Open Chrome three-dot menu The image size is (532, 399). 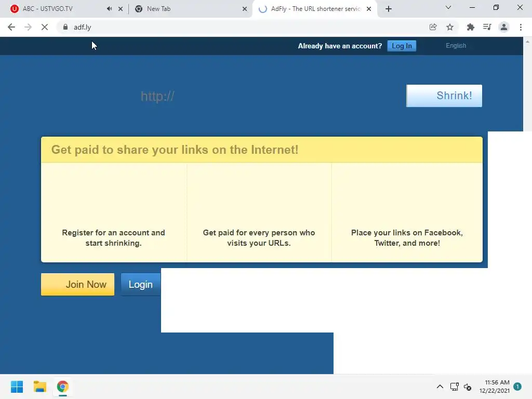521,27
